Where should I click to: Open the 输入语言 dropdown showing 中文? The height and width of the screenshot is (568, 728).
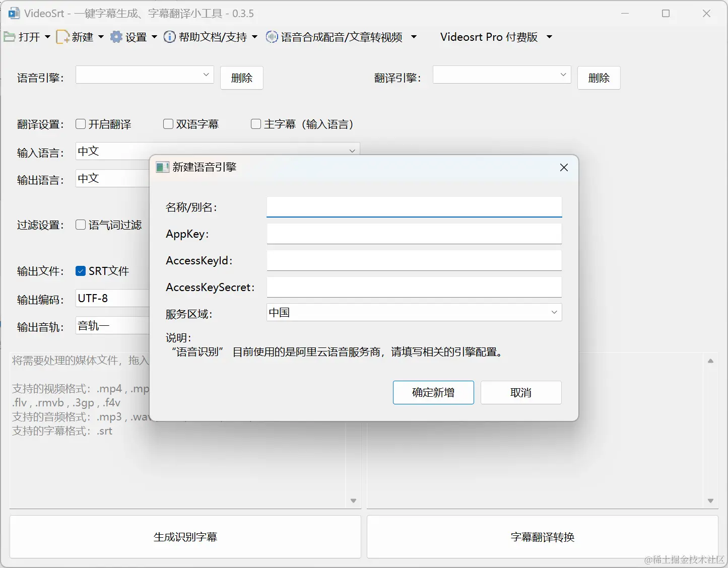(218, 151)
